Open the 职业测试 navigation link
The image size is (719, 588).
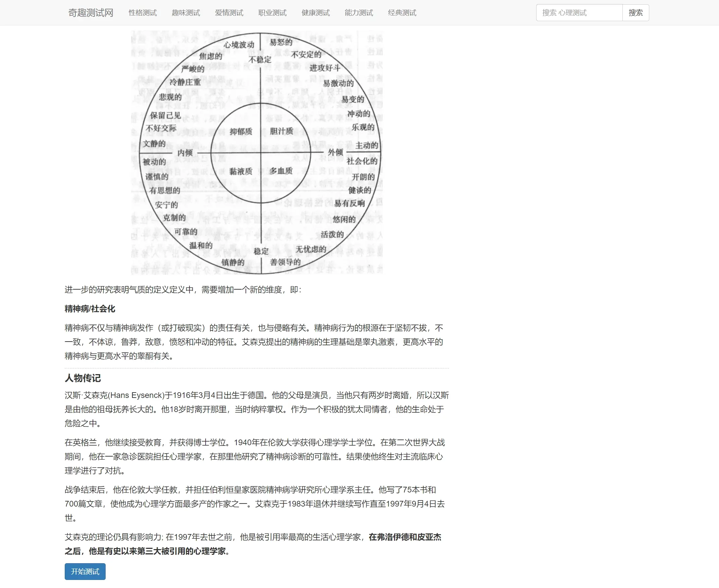coord(272,13)
